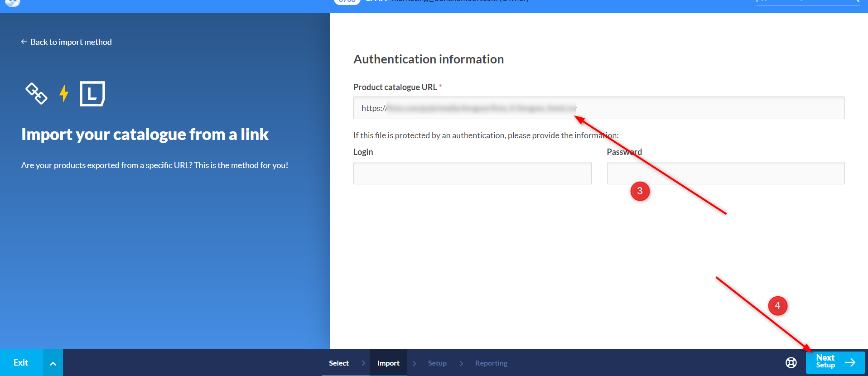Open the Setup step
This screenshot has height=376, width=868.
point(437,363)
